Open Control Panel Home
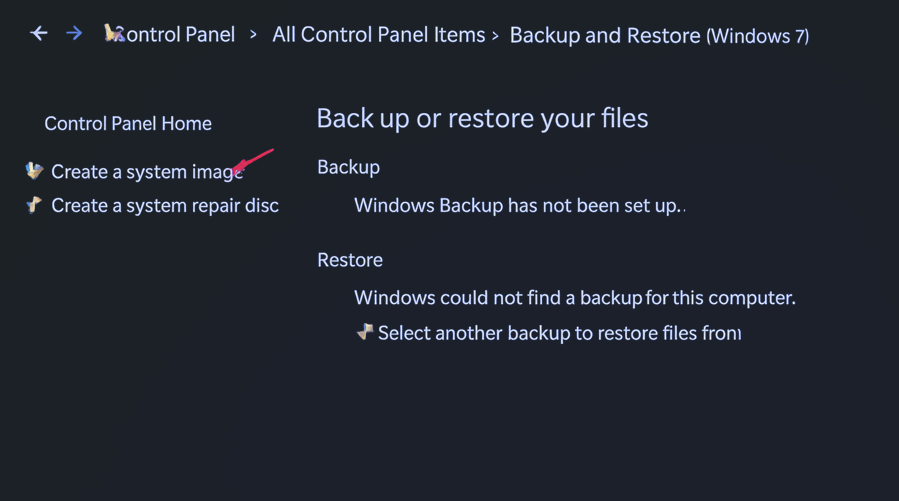Screen dimensions: 899x501 tap(128, 124)
